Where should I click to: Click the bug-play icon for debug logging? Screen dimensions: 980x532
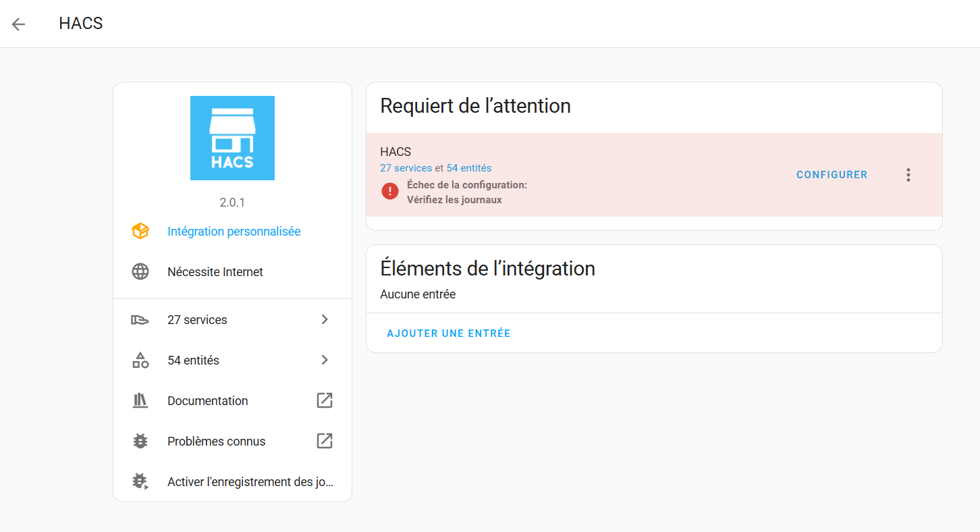click(140, 481)
